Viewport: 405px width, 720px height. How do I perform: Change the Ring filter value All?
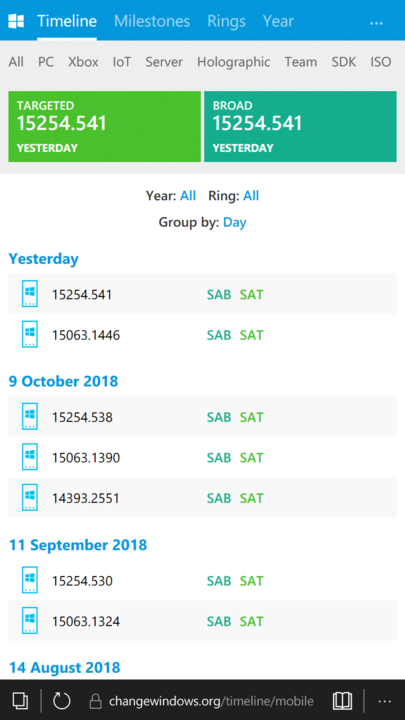(251, 196)
